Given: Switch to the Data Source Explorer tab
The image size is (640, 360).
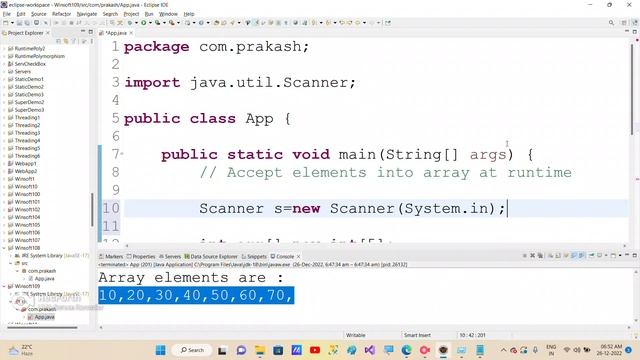Looking at the screenshot, I should 211,256.
